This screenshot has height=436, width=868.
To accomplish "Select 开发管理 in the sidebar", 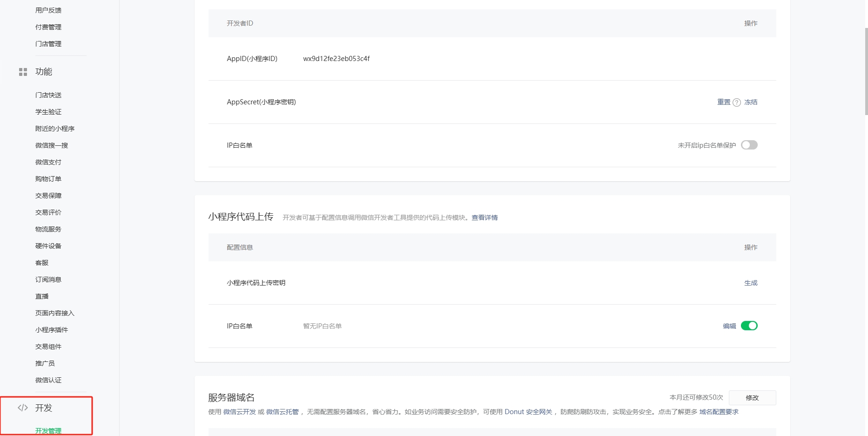I will click(48, 431).
